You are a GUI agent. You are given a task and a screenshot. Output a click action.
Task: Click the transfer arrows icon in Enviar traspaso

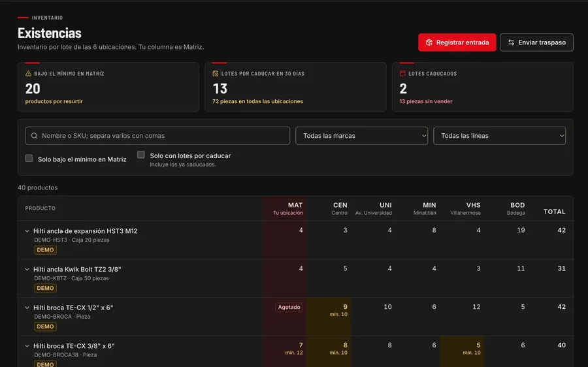[511, 42]
